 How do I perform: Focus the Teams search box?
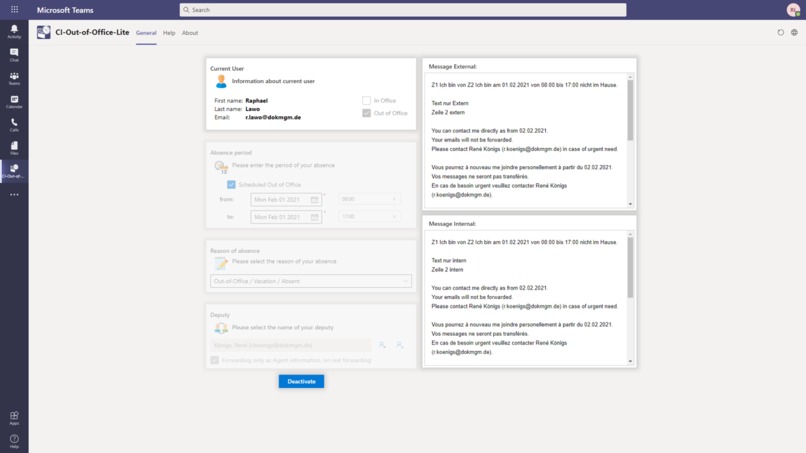coord(403,10)
